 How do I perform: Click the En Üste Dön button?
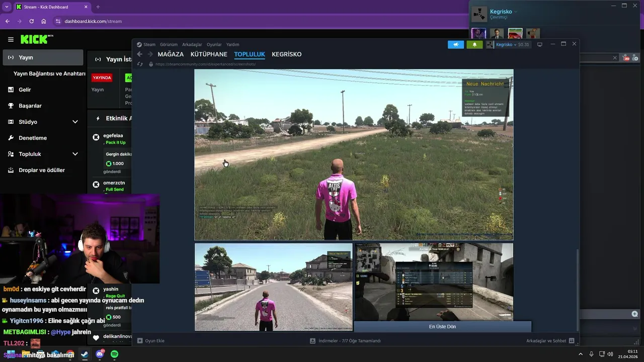[442, 326]
